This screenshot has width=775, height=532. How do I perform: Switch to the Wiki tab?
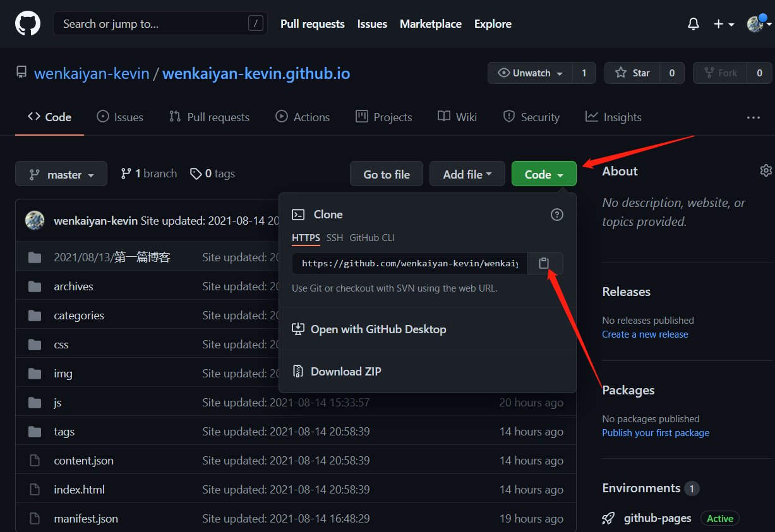[457, 117]
